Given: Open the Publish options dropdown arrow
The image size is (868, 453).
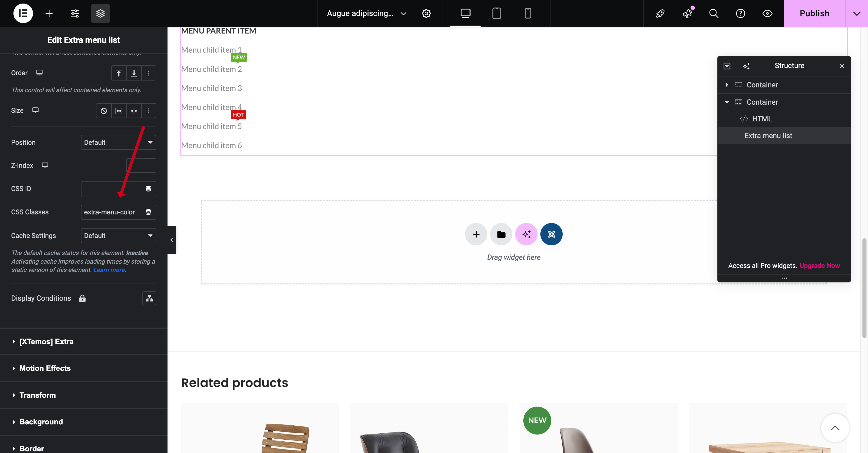Looking at the screenshot, I should click(x=857, y=14).
